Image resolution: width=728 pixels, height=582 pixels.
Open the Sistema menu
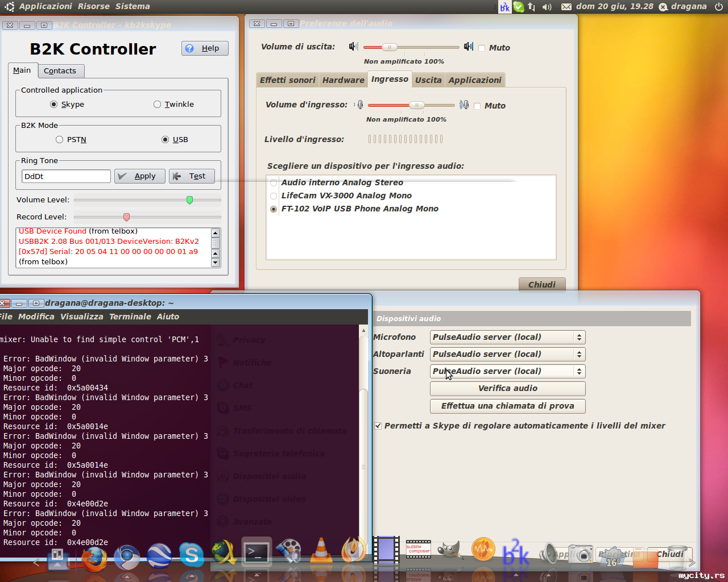pyautogui.click(x=133, y=6)
